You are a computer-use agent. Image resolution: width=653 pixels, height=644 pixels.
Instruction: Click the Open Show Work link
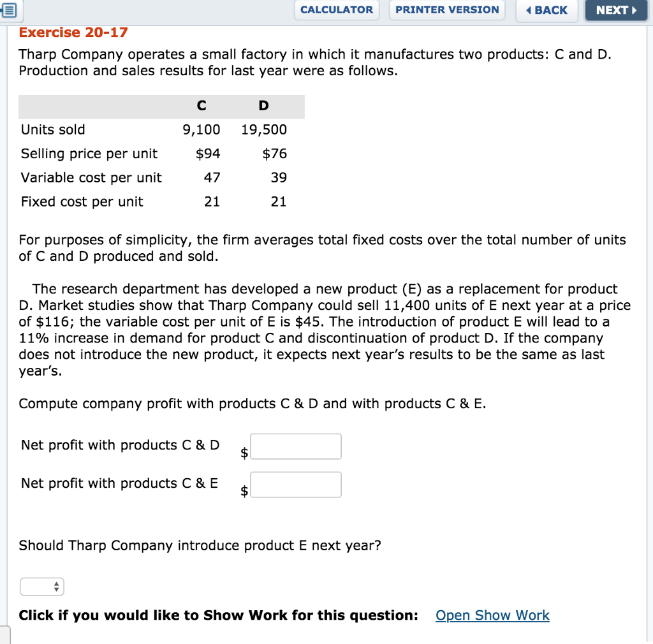[x=492, y=615]
